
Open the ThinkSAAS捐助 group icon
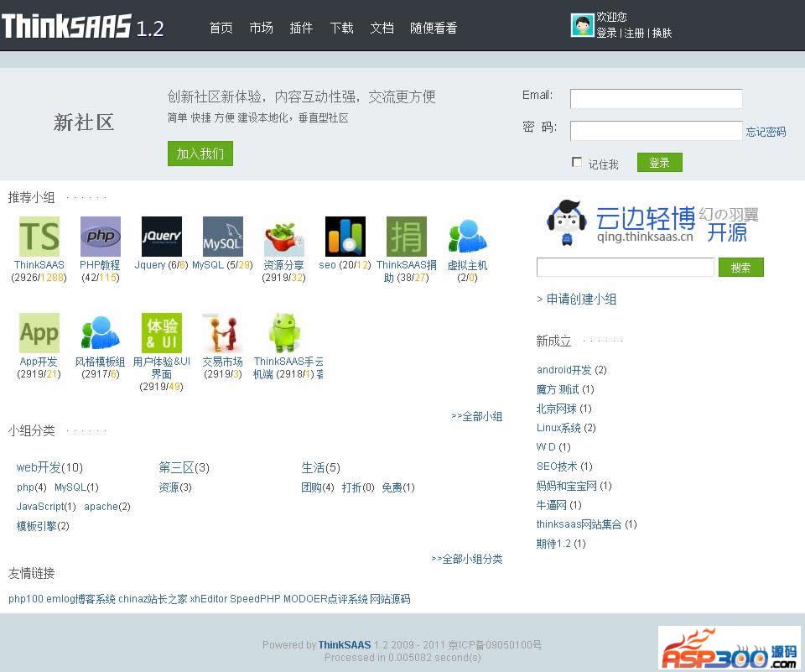[406, 237]
